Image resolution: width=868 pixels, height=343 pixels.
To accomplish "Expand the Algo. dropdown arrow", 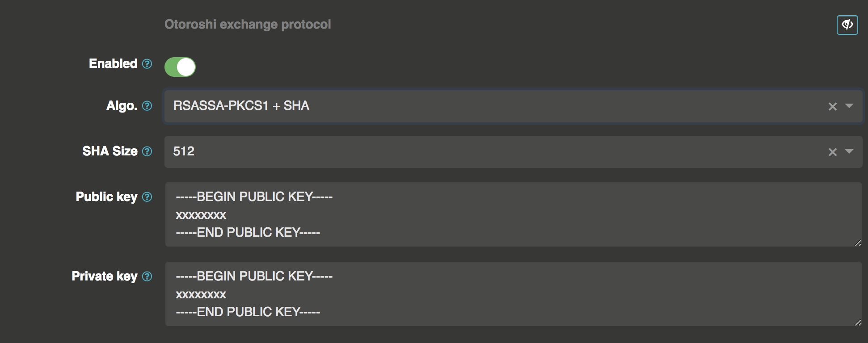I will (849, 106).
